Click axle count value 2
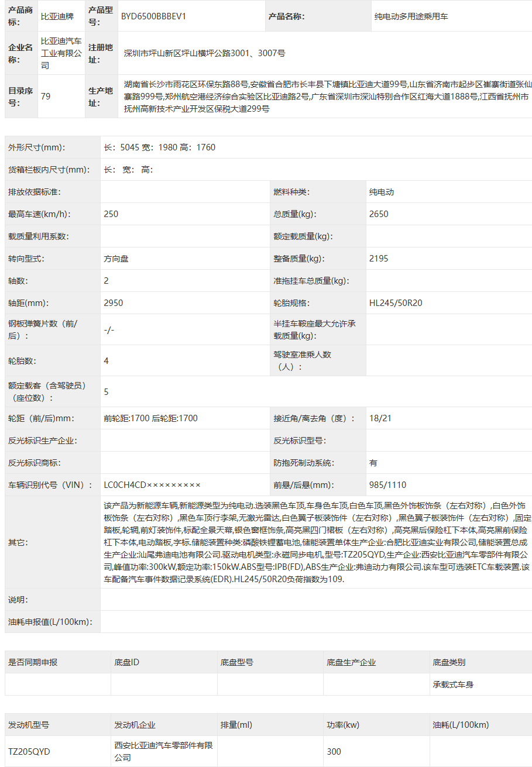 [x=106, y=281]
